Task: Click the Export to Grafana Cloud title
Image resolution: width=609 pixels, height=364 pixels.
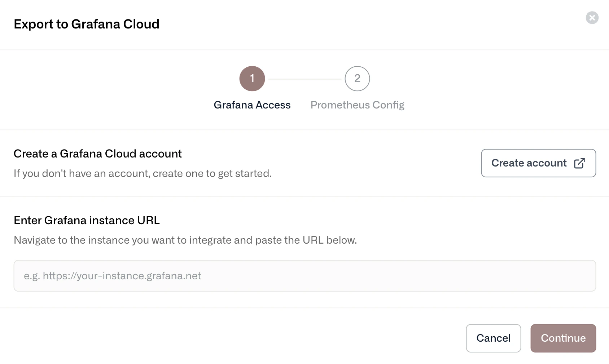Action: point(87,24)
